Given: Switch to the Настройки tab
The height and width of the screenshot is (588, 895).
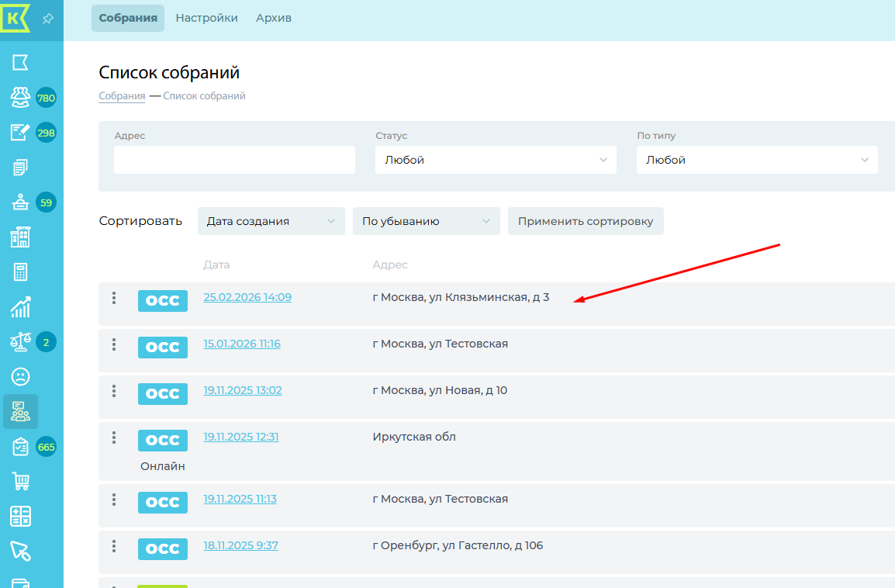Looking at the screenshot, I should click(x=206, y=18).
